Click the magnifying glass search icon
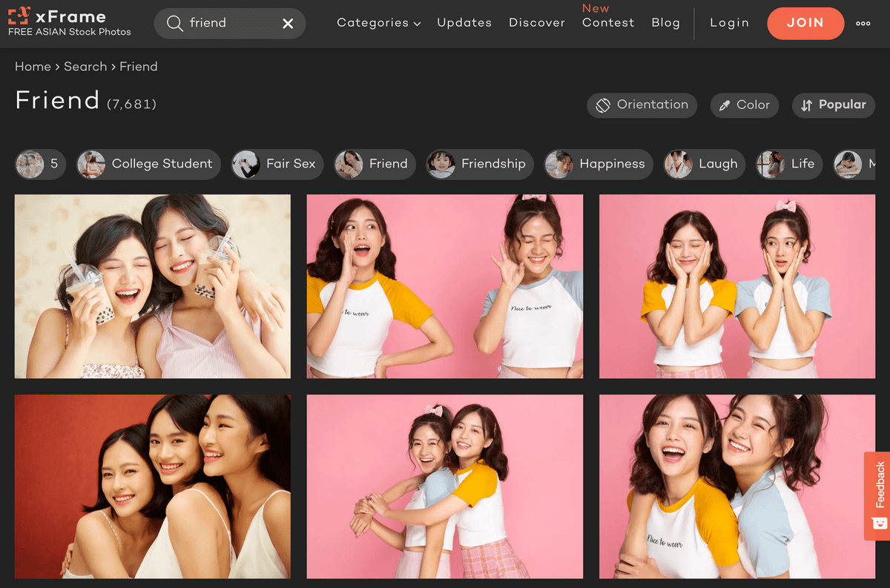This screenshot has height=588, width=890. pos(174,24)
